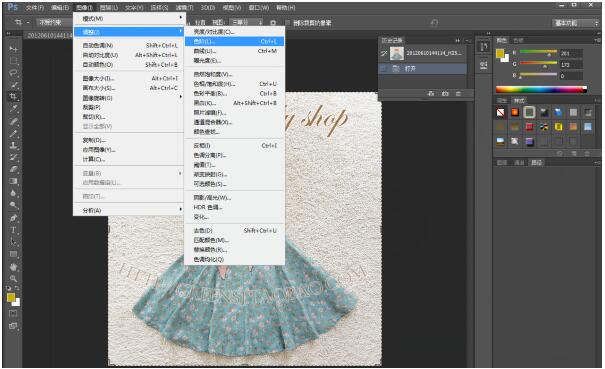605x369 pixels.
Task: Choose 色彩平衡(B) Color Balance item
Action: pyautogui.click(x=235, y=93)
